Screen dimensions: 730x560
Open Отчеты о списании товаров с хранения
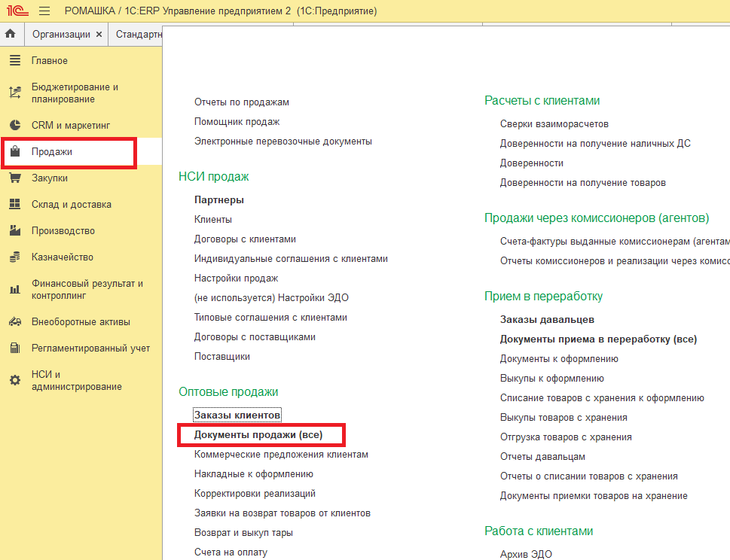click(589, 476)
